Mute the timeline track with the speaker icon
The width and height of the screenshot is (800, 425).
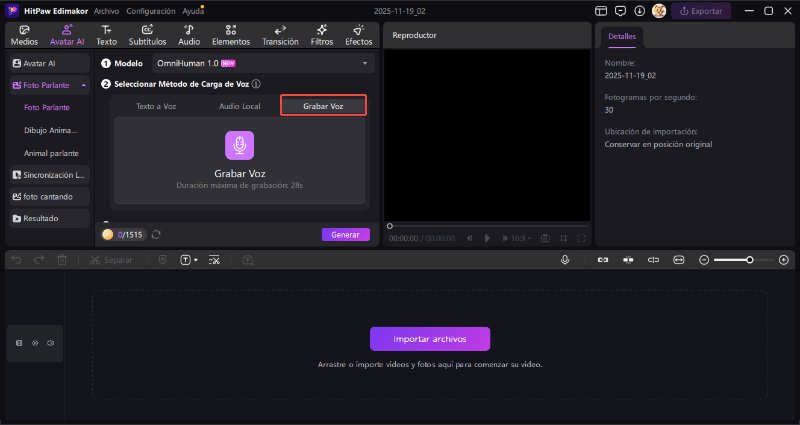pyautogui.click(x=51, y=343)
